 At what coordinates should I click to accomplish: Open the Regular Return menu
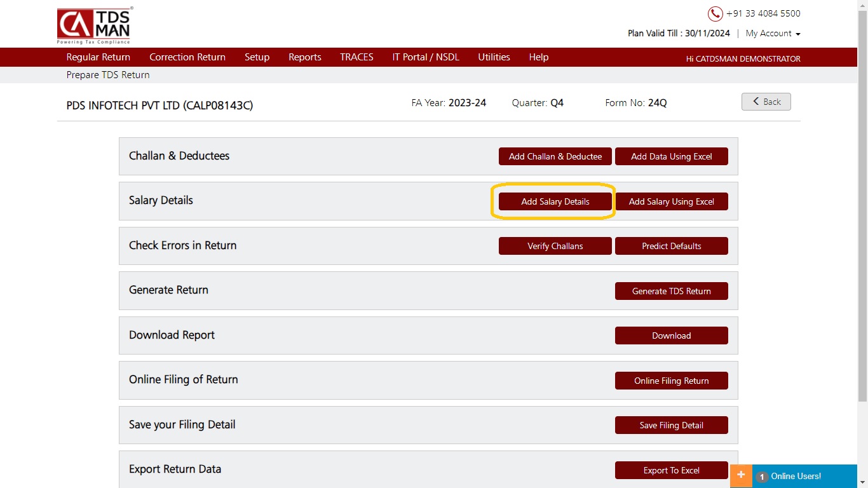[98, 57]
